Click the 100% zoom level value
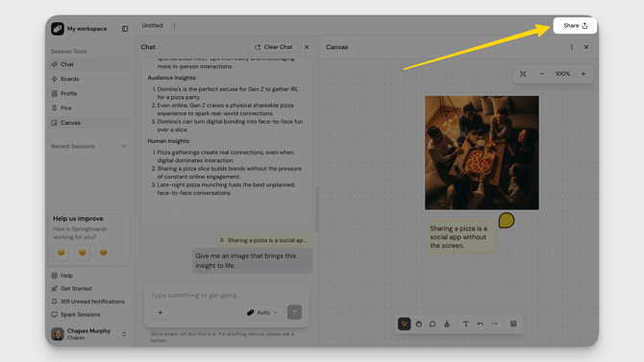The image size is (644, 362). click(562, 74)
